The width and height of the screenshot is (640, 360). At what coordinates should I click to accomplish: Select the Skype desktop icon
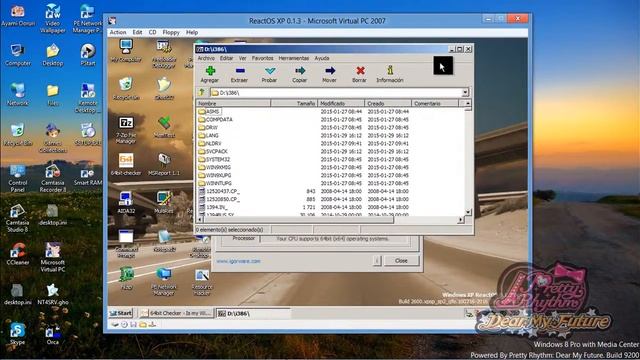tap(18, 333)
